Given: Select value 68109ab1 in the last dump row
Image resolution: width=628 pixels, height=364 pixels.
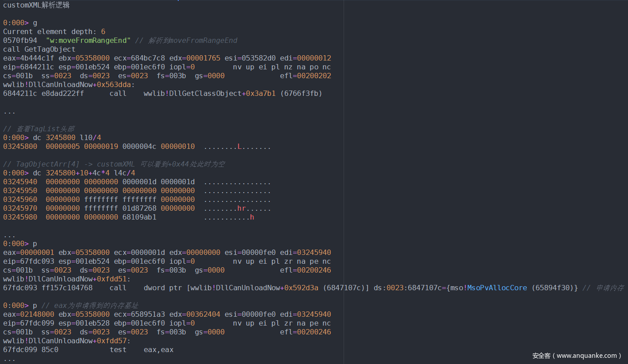Looking at the screenshot, I should coord(139,217).
